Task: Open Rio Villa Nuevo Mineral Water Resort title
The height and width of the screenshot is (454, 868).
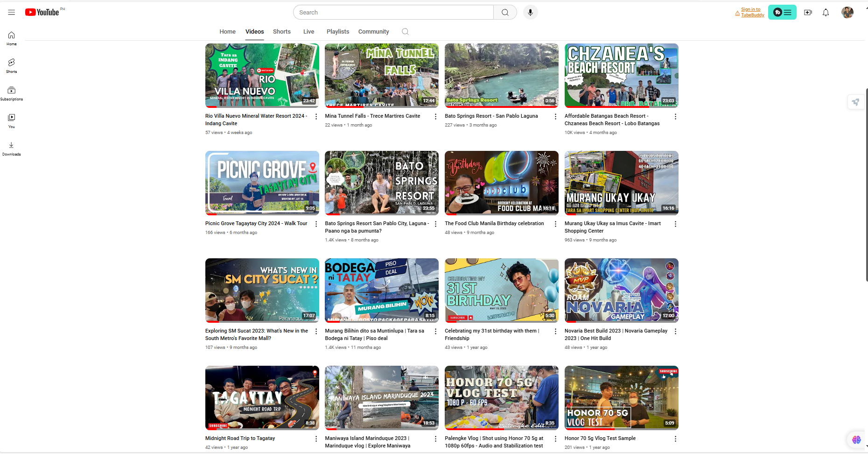Action: coord(256,120)
